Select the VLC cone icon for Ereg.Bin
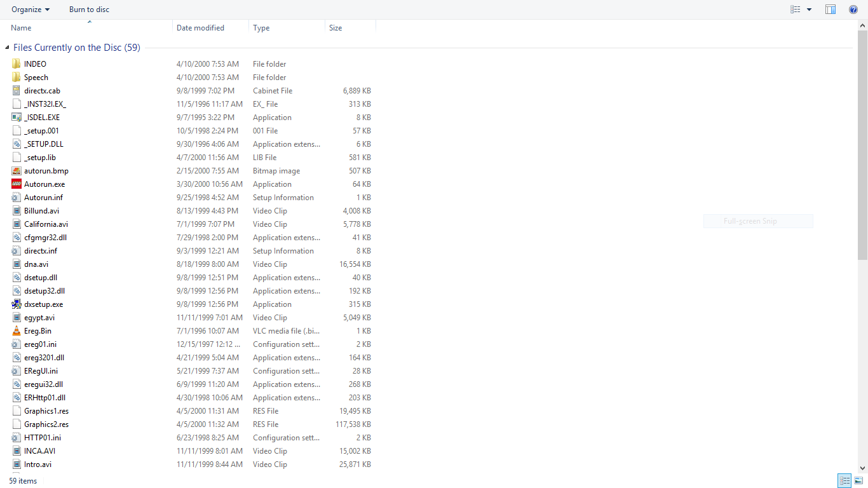 click(17, 330)
